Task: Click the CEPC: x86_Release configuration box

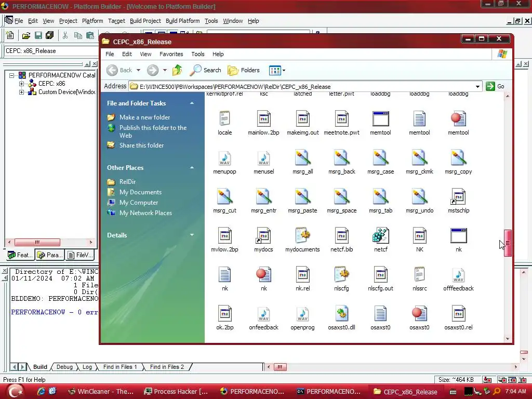Action: tap(51, 51)
